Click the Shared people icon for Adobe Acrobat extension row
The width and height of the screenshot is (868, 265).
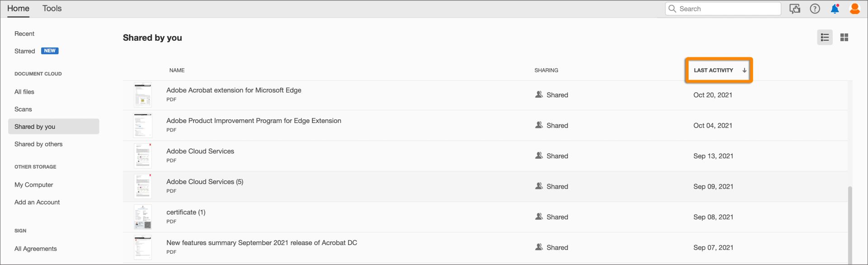pyautogui.click(x=539, y=95)
